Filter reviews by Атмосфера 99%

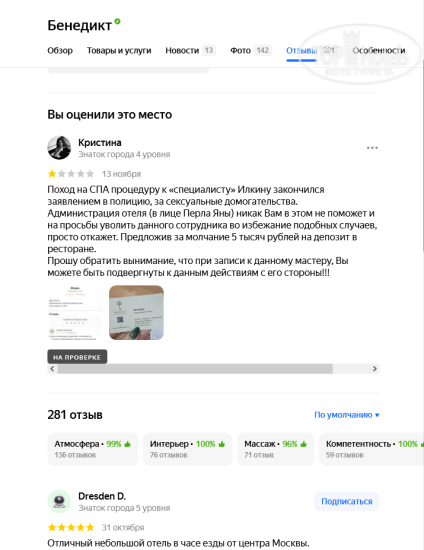click(93, 449)
